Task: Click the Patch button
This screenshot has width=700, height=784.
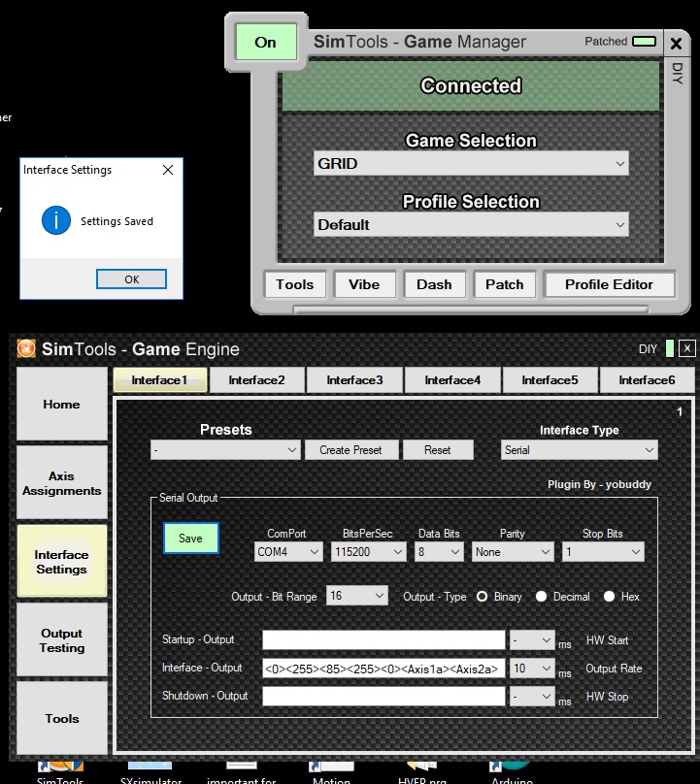Action: pos(504,284)
